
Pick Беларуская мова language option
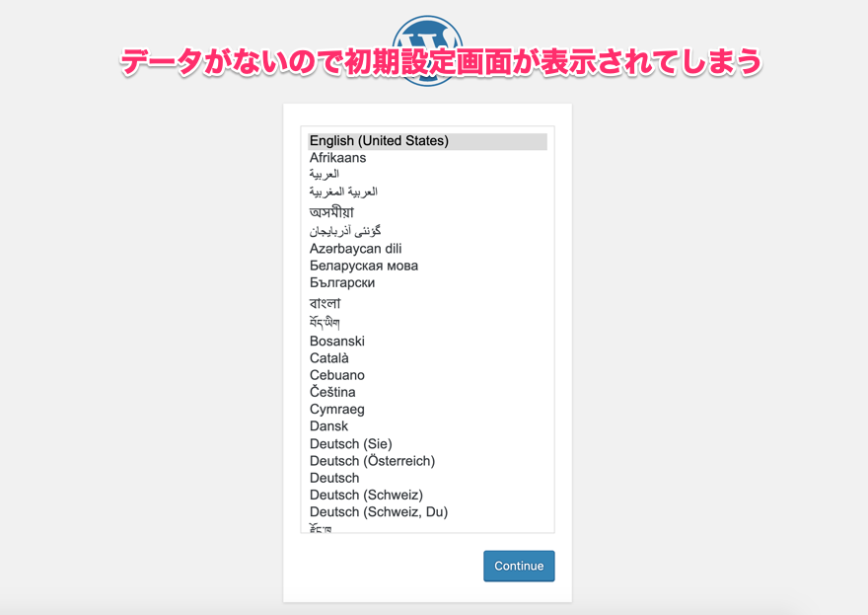coord(363,266)
